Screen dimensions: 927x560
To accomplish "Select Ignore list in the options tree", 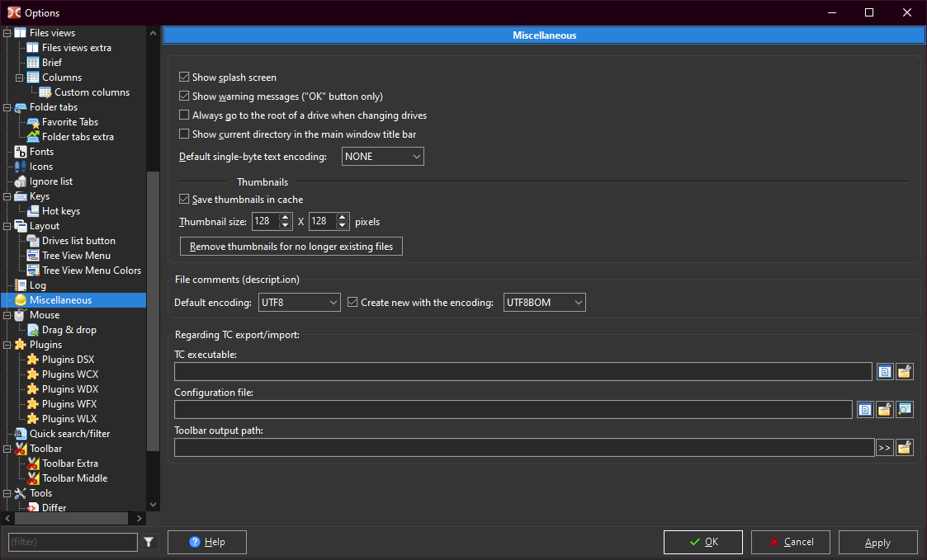I will [51, 181].
